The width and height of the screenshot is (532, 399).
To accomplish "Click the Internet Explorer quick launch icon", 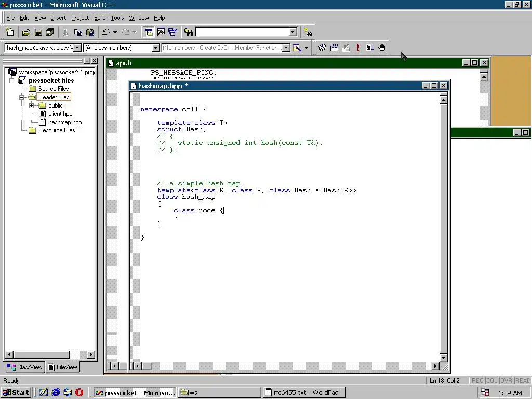I will tap(56, 393).
